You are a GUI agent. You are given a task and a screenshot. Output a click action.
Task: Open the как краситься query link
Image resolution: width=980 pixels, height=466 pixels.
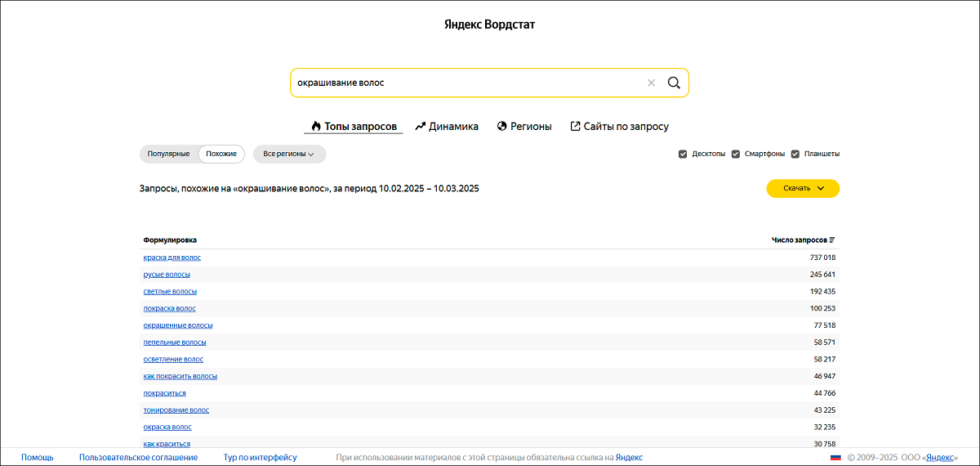click(167, 444)
